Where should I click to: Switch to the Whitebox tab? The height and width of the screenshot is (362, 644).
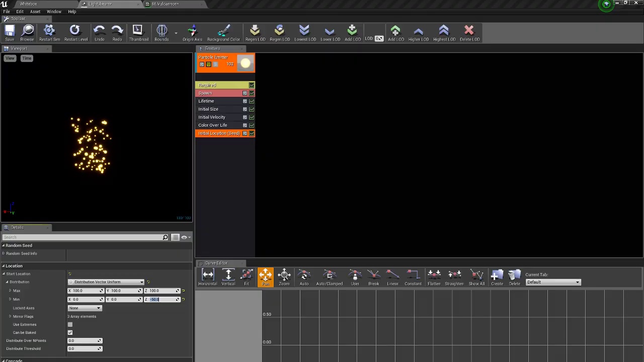[x=29, y=4]
